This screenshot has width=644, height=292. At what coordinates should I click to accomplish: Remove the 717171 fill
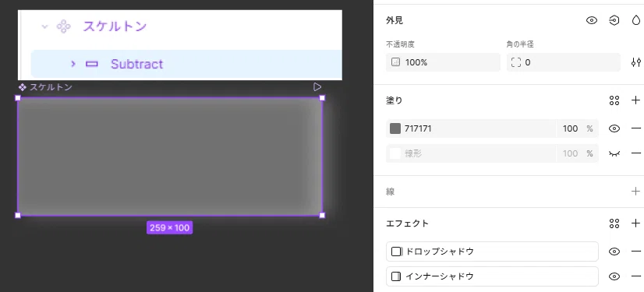tap(635, 128)
